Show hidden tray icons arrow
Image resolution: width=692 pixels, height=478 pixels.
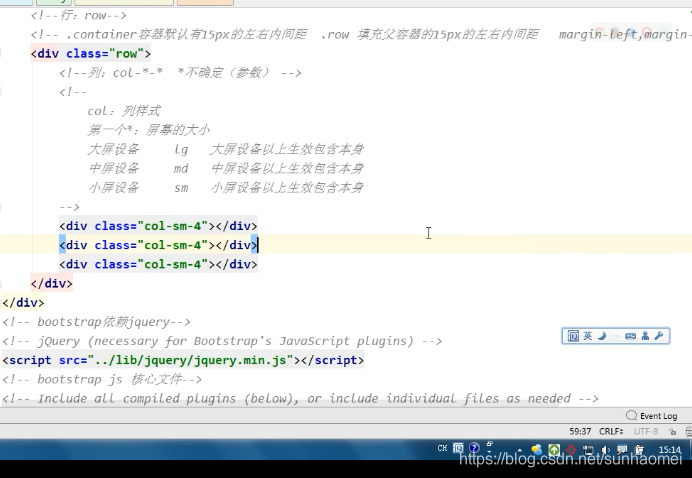[x=520, y=450]
